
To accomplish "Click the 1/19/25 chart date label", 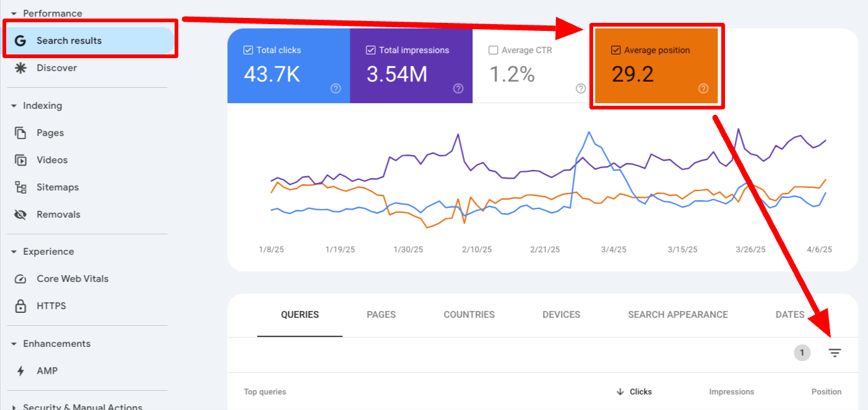I will (341, 250).
